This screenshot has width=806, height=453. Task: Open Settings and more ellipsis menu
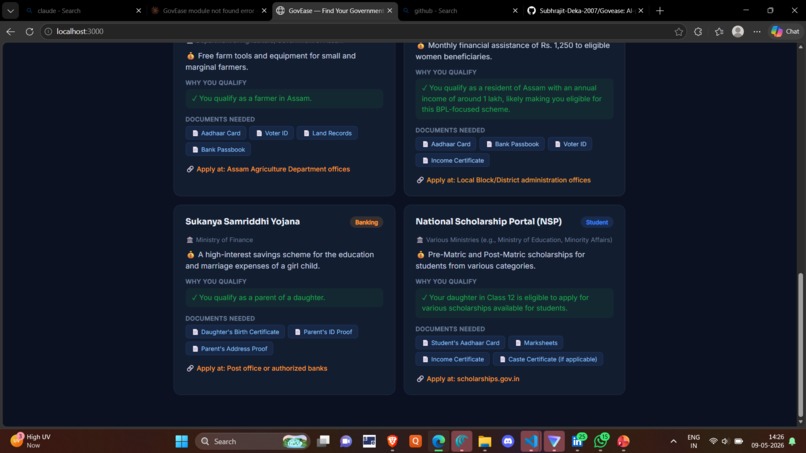point(757,31)
